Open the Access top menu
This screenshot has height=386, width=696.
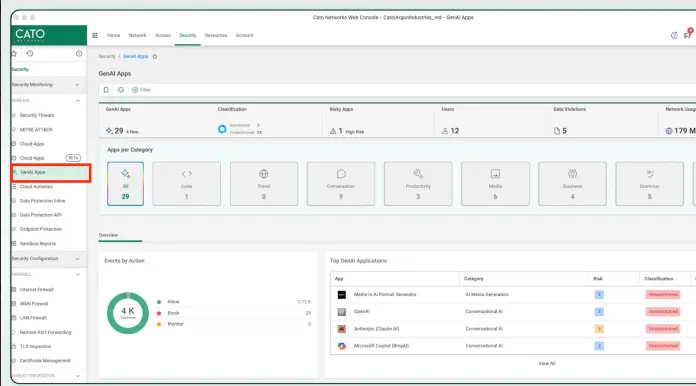tap(163, 35)
